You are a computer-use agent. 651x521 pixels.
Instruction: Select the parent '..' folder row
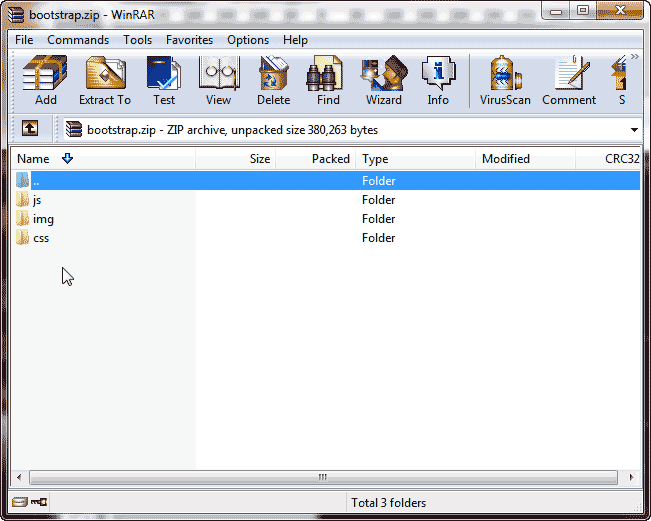pos(327,181)
